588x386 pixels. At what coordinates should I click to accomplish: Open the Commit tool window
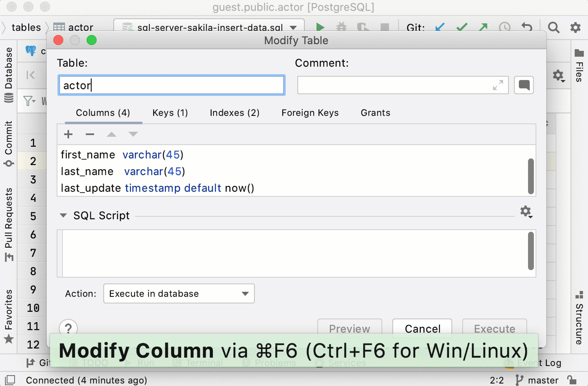(x=8, y=144)
